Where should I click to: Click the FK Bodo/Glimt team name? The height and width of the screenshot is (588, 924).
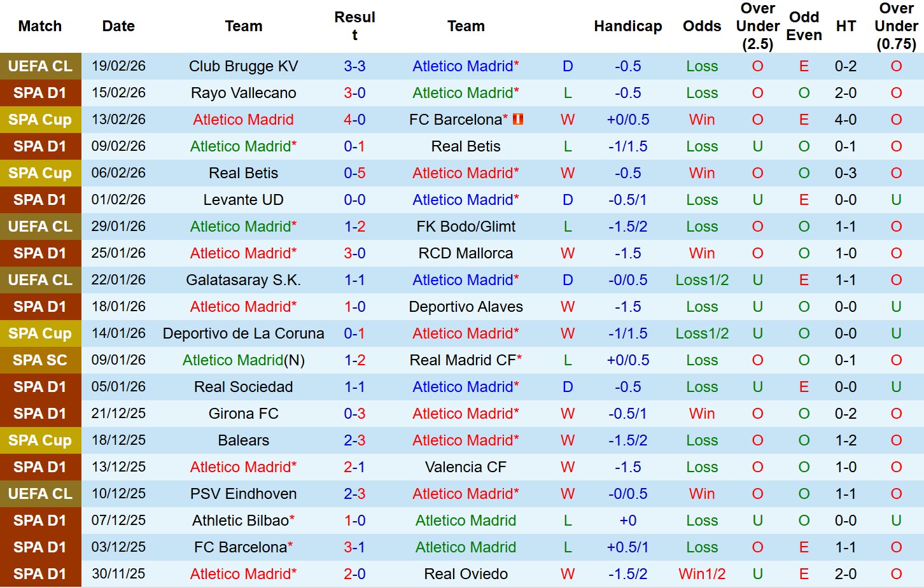[466, 227]
